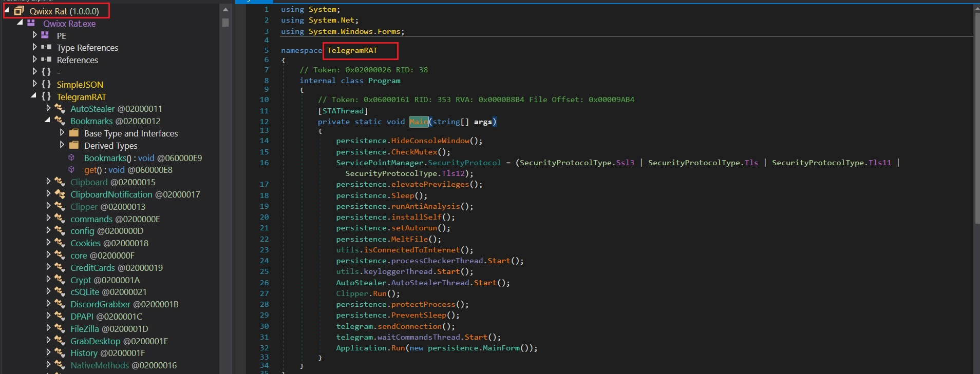980x374 pixels.
Task: Click the config class icon
Action: [x=60, y=230]
